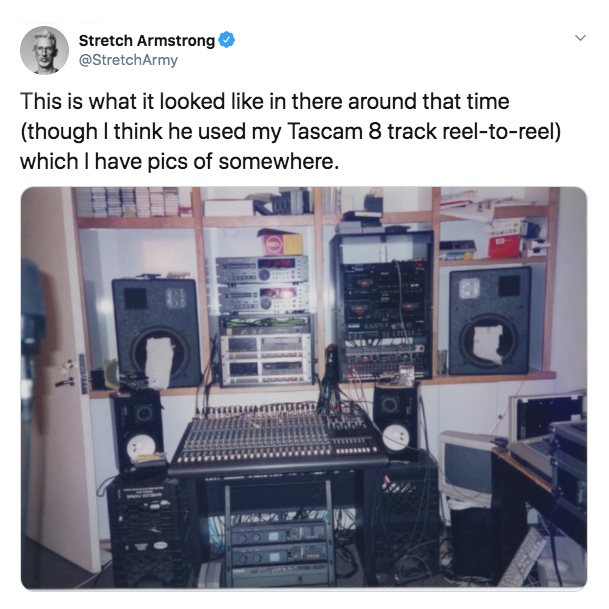Click the large right loudspeaker in the photo
This screenshot has width=609, height=609.
(490, 321)
